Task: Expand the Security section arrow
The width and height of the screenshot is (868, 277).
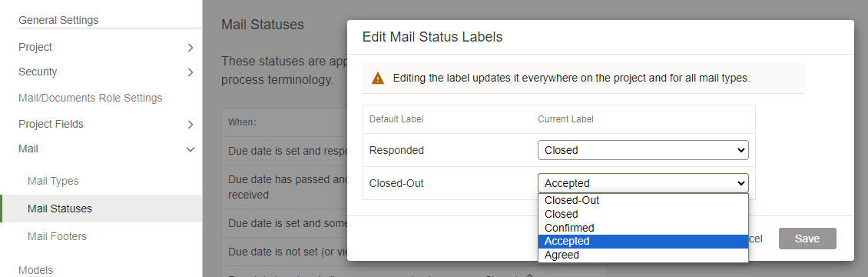Action: point(190,72)
